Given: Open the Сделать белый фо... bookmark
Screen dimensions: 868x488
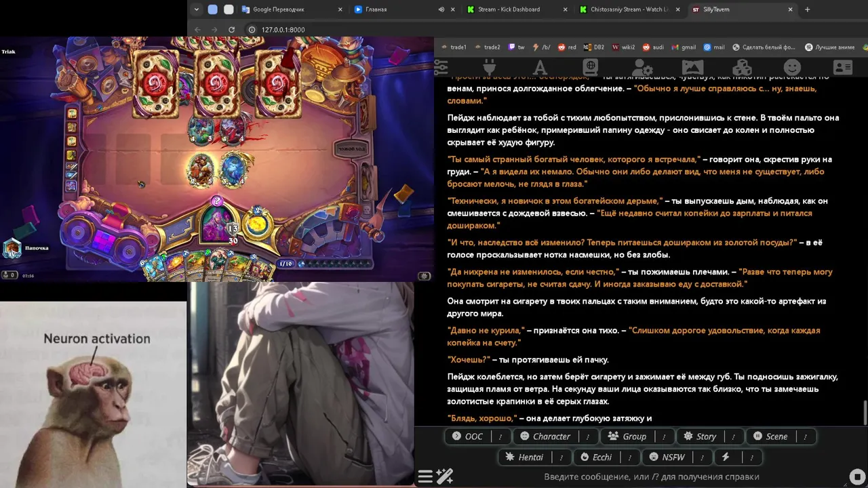Looking at the screenshot, I should (764, 47).
